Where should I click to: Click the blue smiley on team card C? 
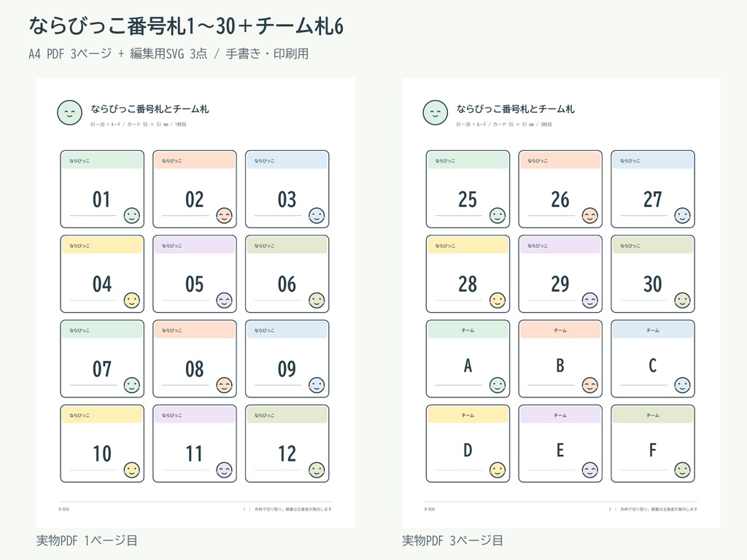tap(682, 385)
